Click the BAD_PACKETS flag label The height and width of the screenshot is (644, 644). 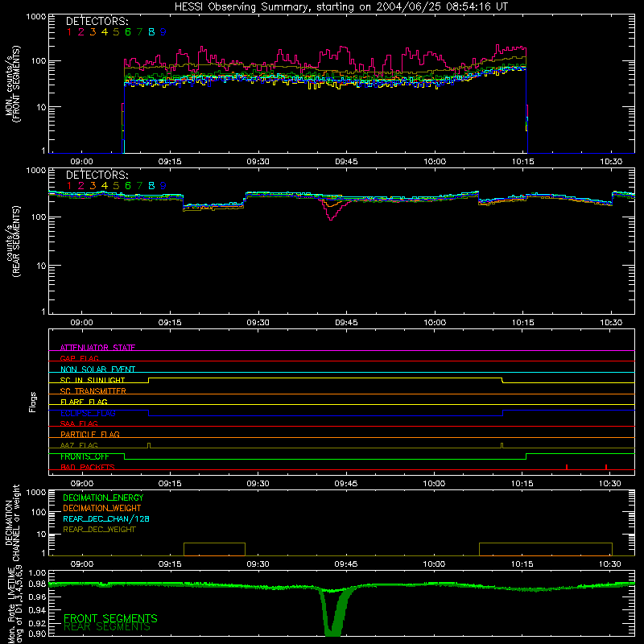[88, 467]
